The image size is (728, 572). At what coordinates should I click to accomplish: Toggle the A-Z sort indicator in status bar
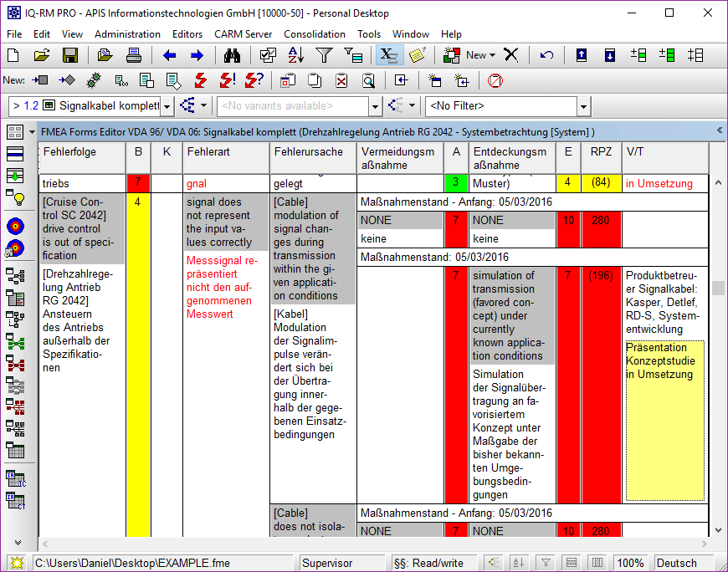click(518, 563)
